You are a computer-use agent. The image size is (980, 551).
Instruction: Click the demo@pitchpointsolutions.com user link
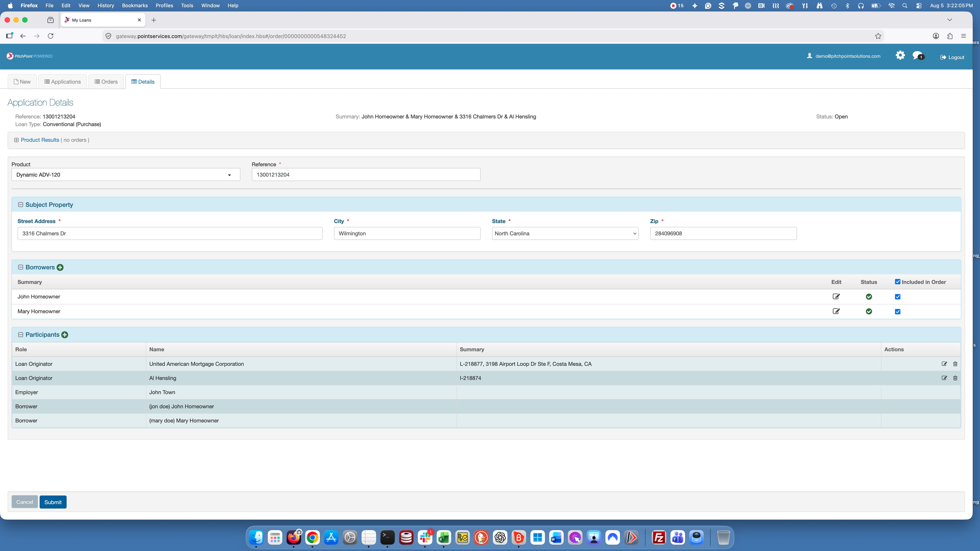[x=844, y=56]
